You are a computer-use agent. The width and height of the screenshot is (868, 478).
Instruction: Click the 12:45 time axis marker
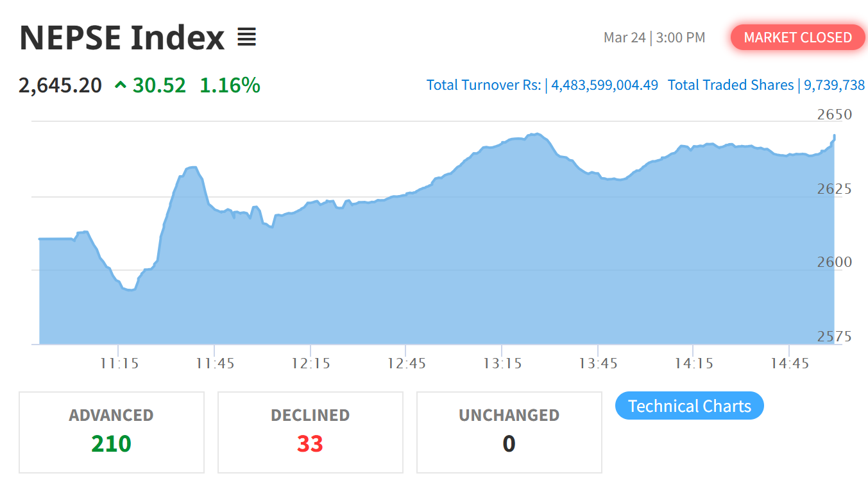(x=407, y=363)
